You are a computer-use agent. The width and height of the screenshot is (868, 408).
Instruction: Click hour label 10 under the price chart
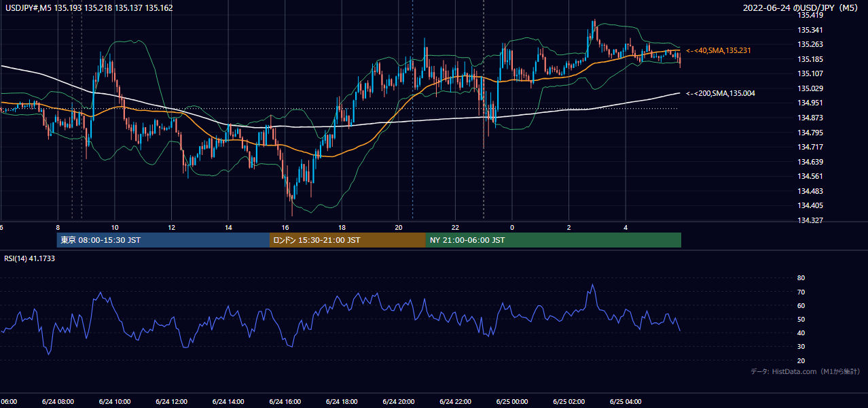tap(115, 227)
